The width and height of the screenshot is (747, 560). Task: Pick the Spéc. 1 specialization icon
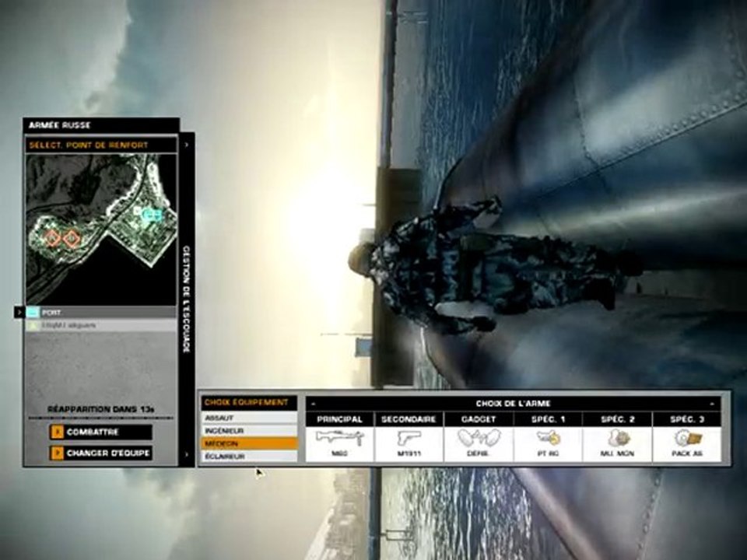pos(549,437)
